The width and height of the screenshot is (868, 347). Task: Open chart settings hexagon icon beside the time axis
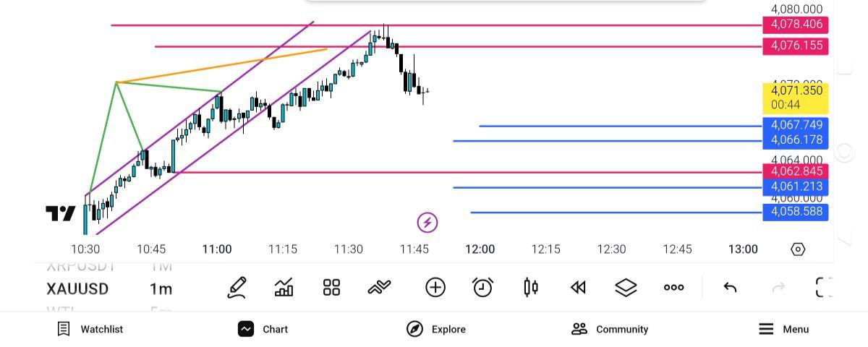coord(798,249)
